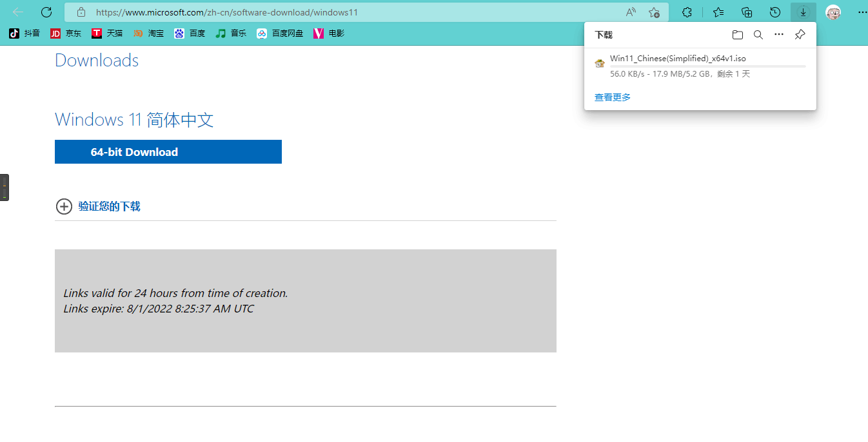Open the downloads folder icon in the popup

coord(738,35)
